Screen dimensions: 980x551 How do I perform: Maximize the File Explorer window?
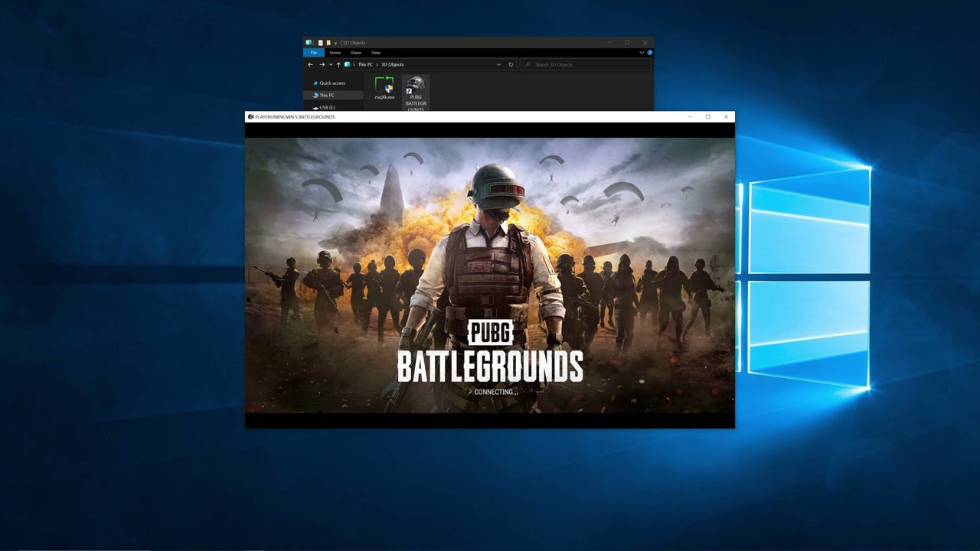627,42
